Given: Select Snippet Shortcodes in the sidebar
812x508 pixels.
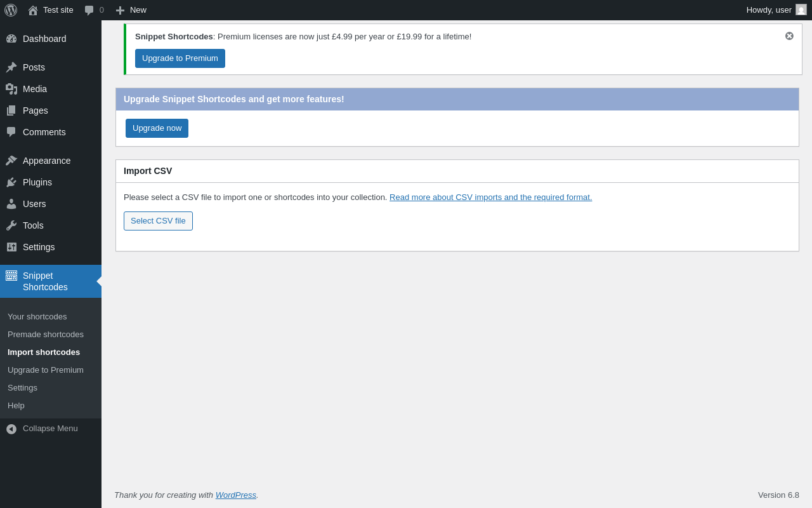Looking at the screenshot, I should click(x=51, y=281).
